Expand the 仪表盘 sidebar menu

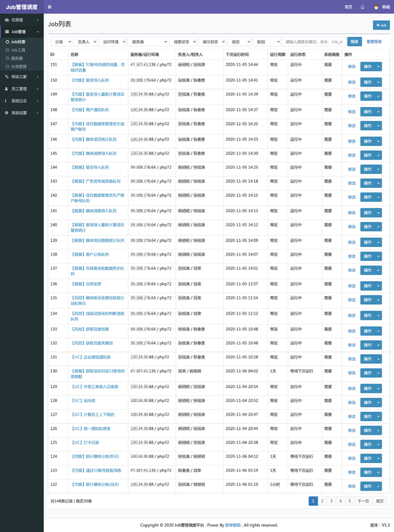pos(22,20)
